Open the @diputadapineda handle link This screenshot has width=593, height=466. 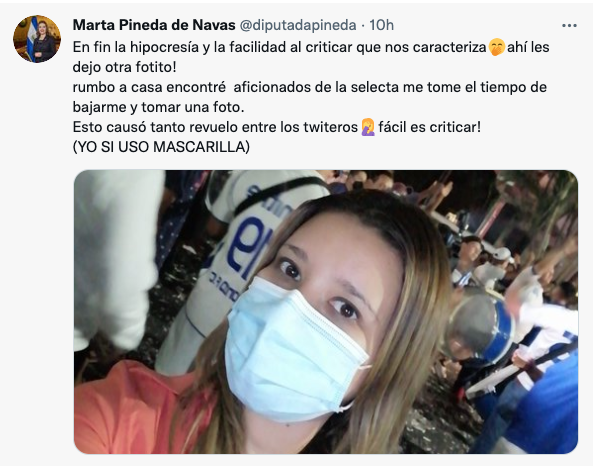pyautogui.click(x=298, y=25)
